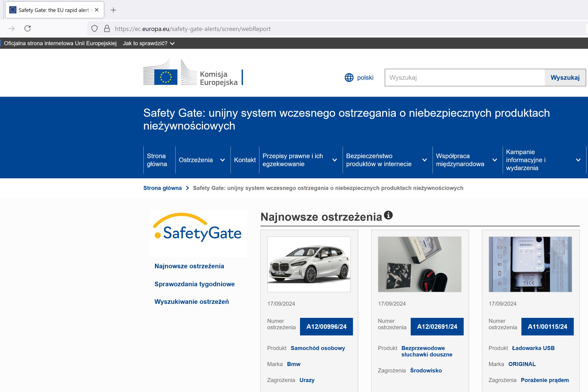
Task: Click the 'Porażenie prądem' risk link
Action: [545, 380]
